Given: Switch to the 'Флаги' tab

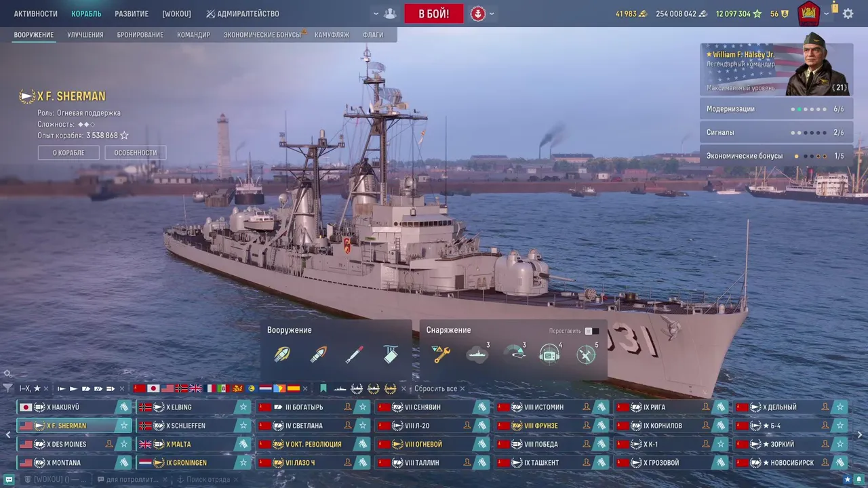Looking at the screenshot, I should point(373,35).
